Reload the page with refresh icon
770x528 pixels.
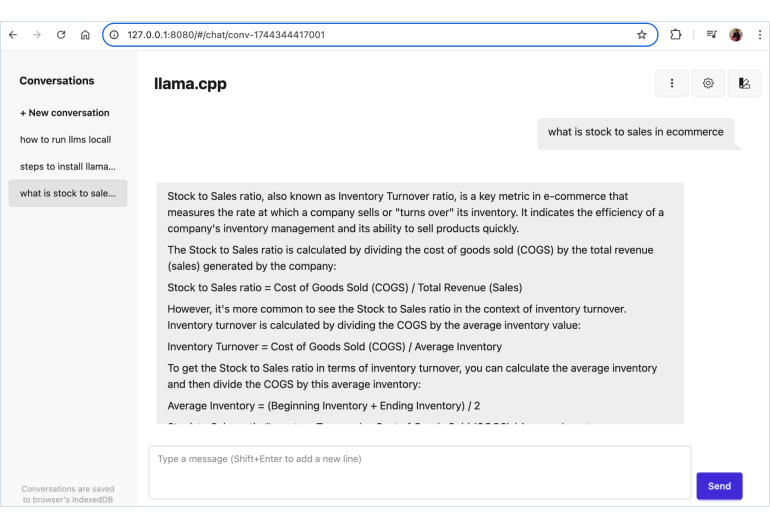point(61,35)
